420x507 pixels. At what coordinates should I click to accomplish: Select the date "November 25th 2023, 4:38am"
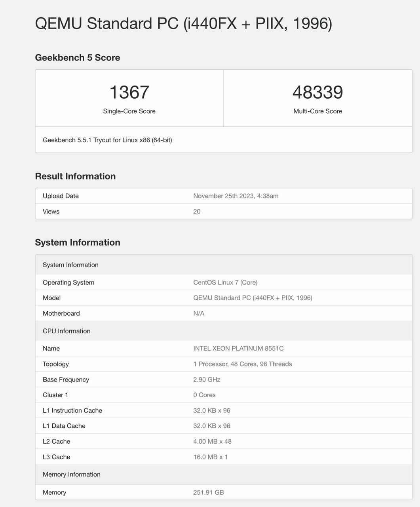[236, 196]
